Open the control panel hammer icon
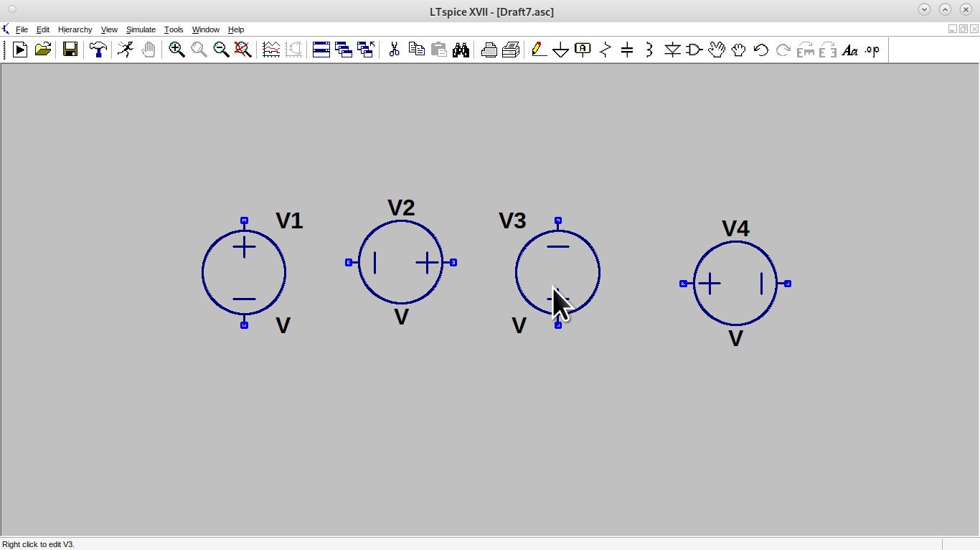The width and height of the screenshot is (980, 550). [x=98, y=50]
